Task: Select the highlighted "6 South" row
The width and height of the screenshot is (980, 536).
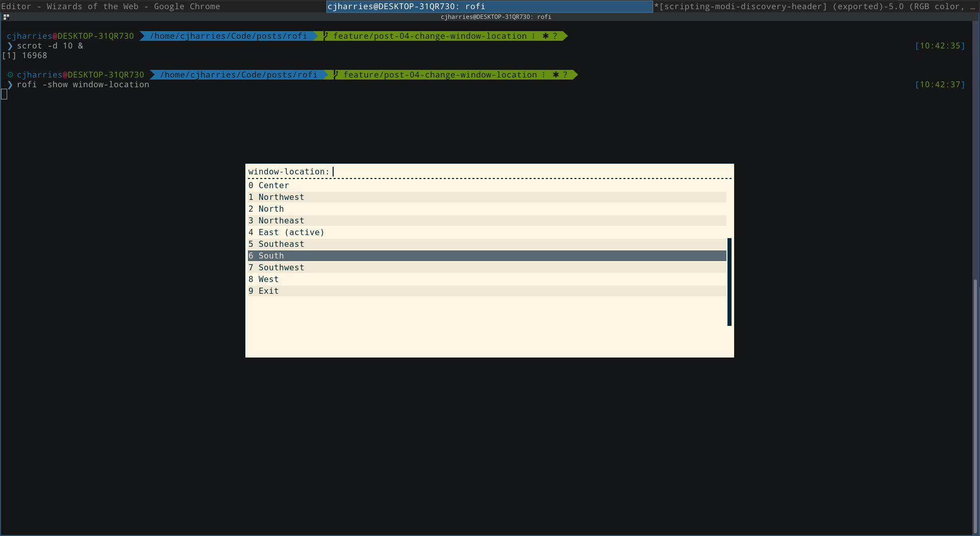Action: pyautogui.click(x=487, y=256)
